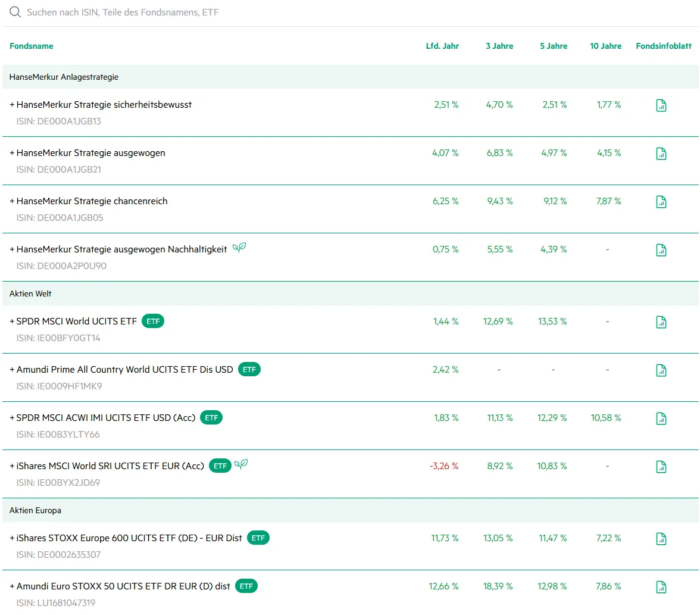Click the Fondsname column header

tap(32, 46)
